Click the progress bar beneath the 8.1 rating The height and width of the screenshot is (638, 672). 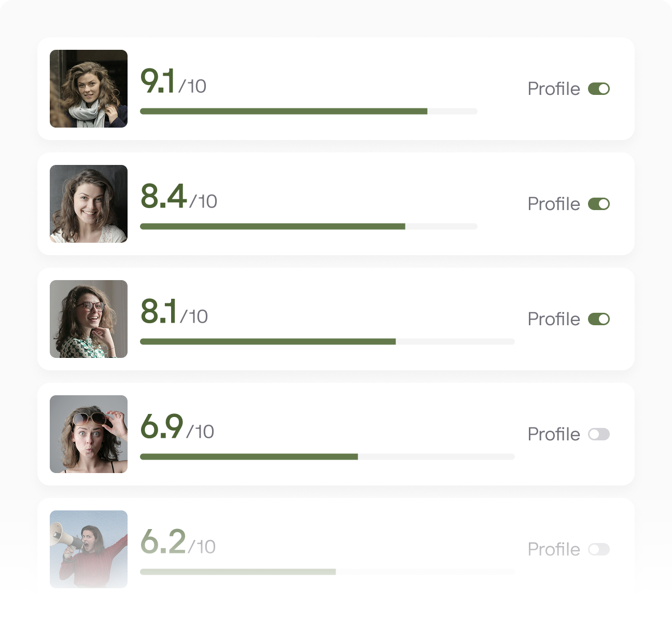(327, 341)
